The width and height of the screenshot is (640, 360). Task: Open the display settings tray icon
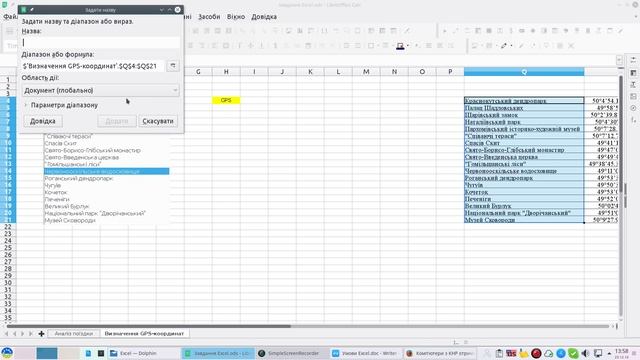pyautogui.click(x=598, y=353)
